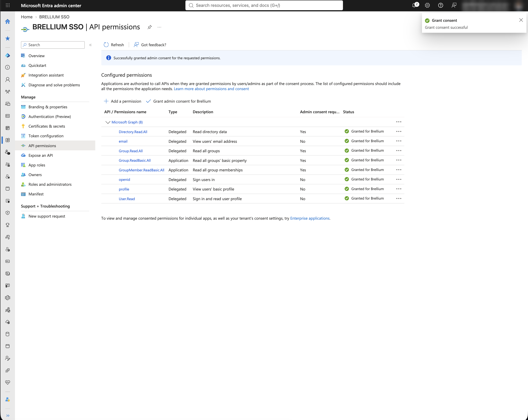Viewport: 528px width, 420px height.
Task: Open the Applications icon in left rail
Action: pyautogui.click(x=8, y=140)
